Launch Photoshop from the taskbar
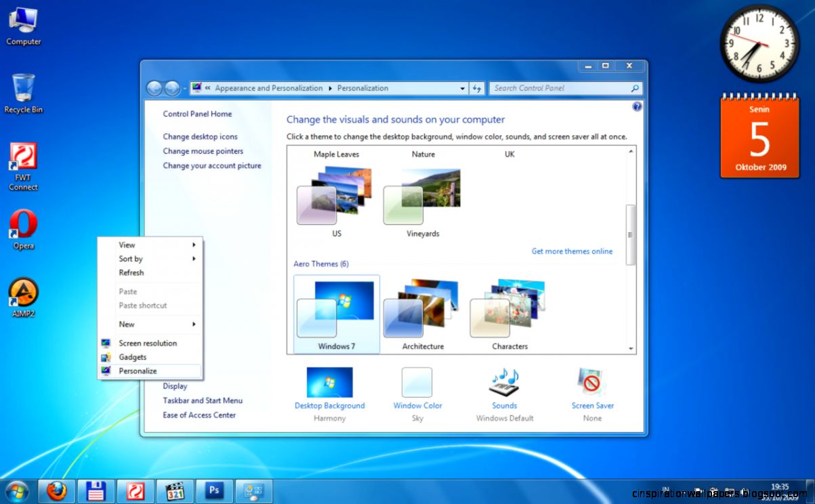This screenshot has height=504, width=815. point(214,491)
